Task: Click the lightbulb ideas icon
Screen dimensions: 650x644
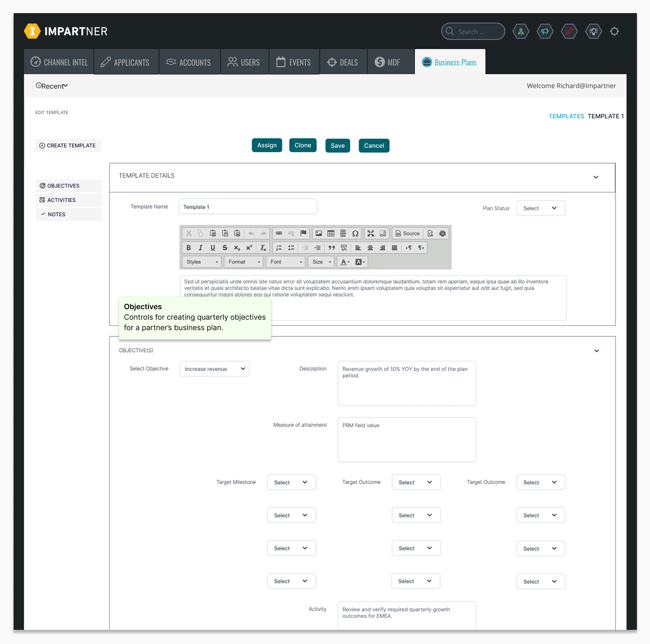Action: pyautogui.click(x=594, y=31)
